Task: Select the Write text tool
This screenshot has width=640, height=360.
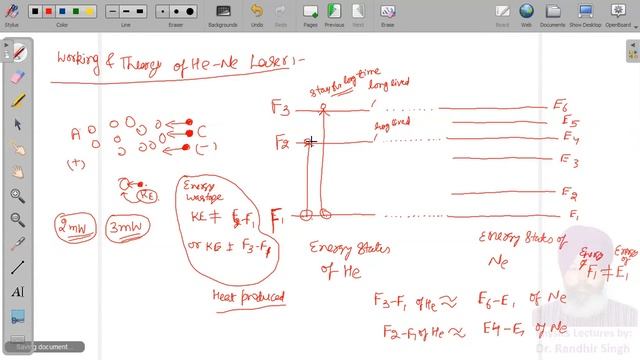Action: pos(18,291)
